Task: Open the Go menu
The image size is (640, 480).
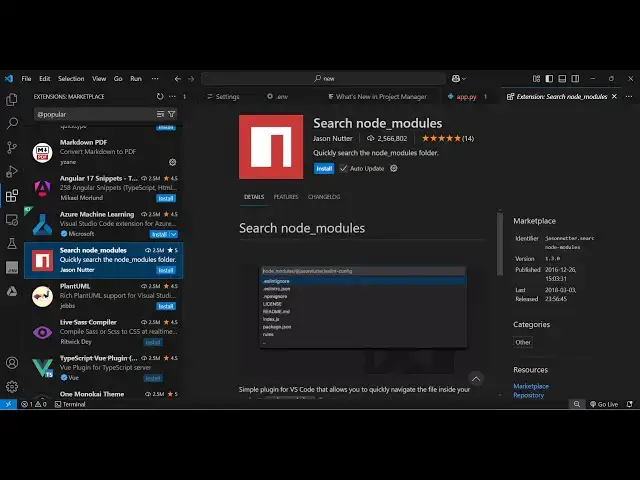Action: [x=118, y=78]
